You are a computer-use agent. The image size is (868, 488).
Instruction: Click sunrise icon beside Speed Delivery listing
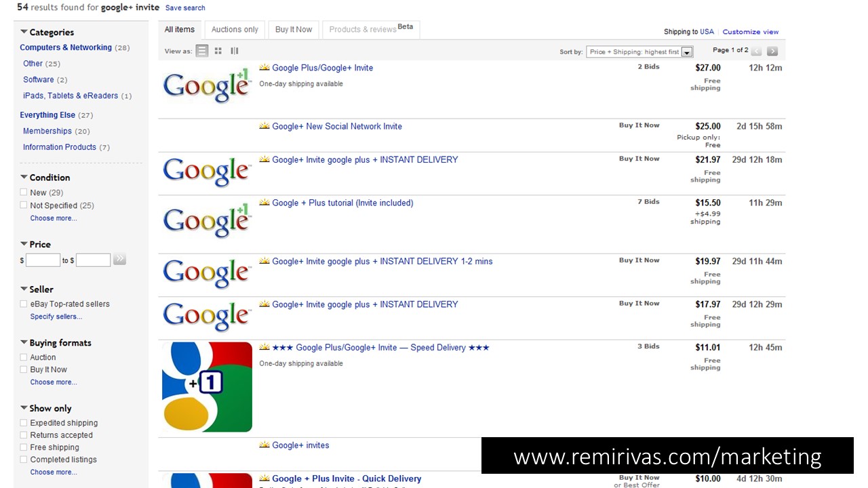(x=264, y=348)
